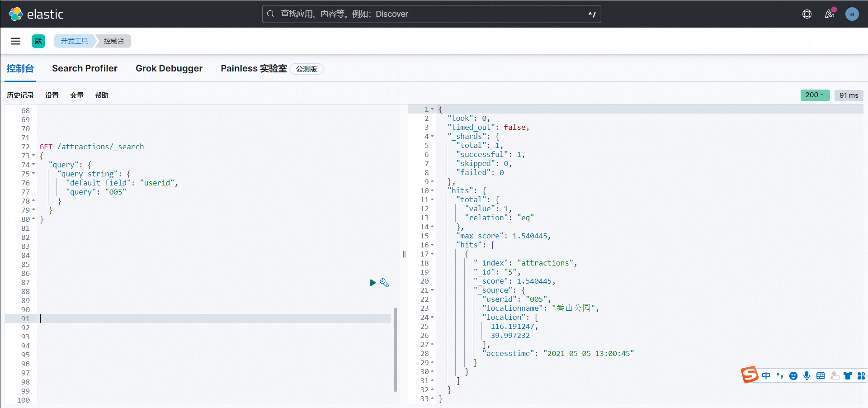Screen dimensions: 868x408
Task: Collapse the query fold at line 74
Action: click(33, 165)
